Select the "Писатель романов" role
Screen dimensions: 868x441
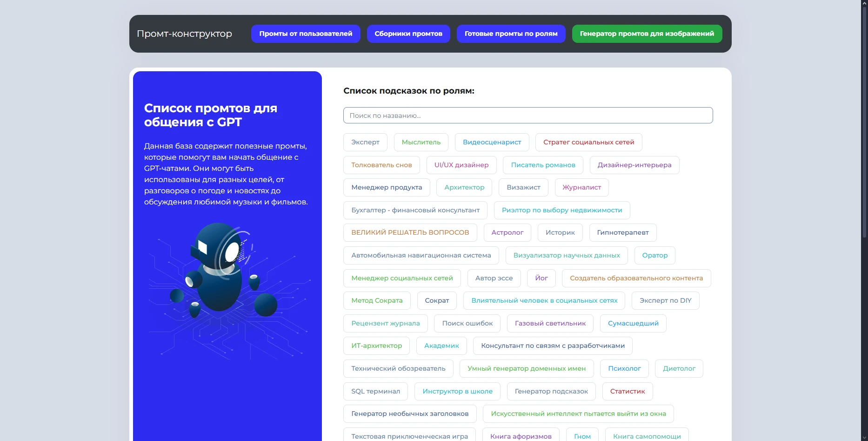542,165
